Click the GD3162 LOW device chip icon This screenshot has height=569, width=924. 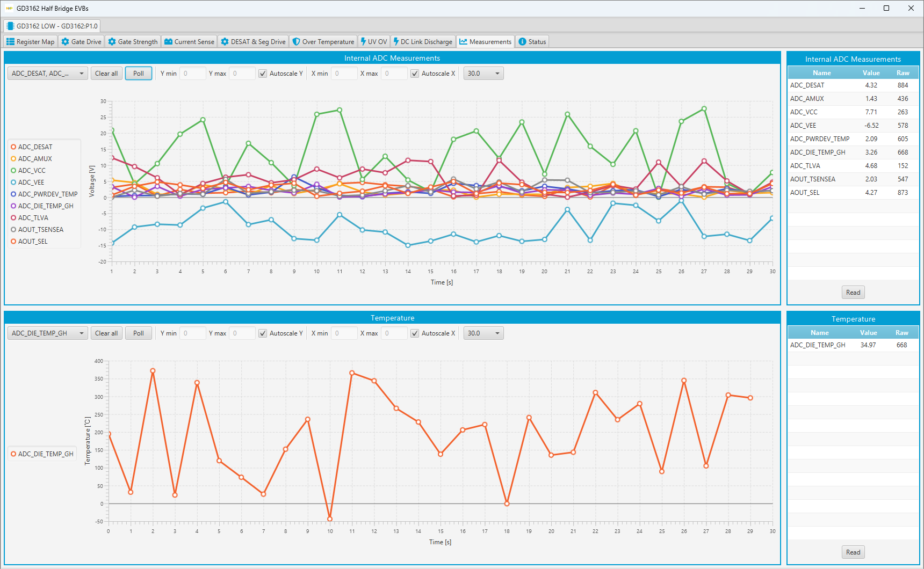(x=10, y=26)
